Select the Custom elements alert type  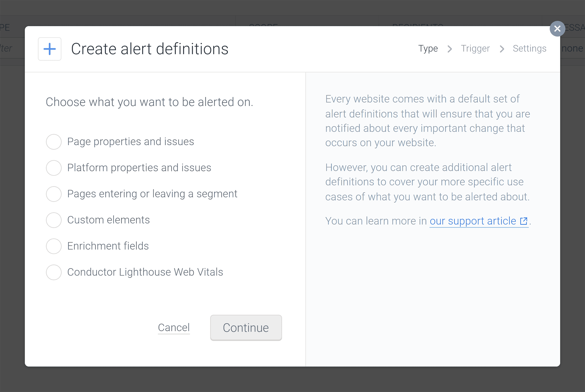(x=54, y=220)
